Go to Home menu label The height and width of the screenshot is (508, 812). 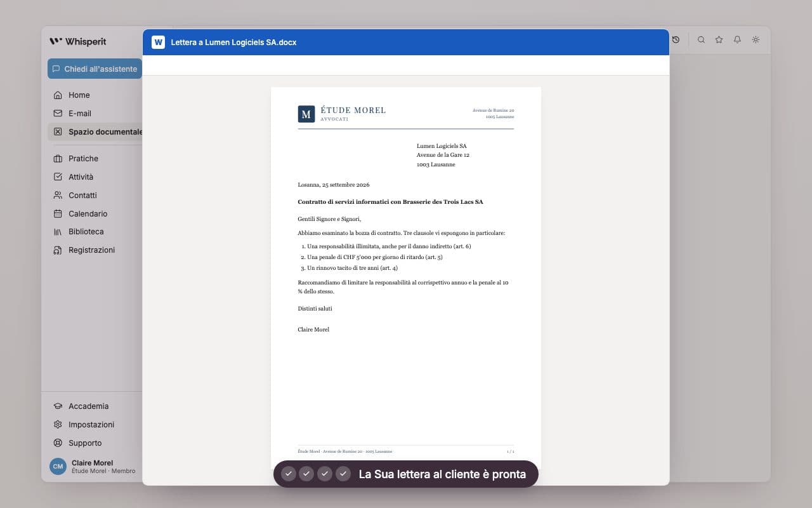click(79, 95)
